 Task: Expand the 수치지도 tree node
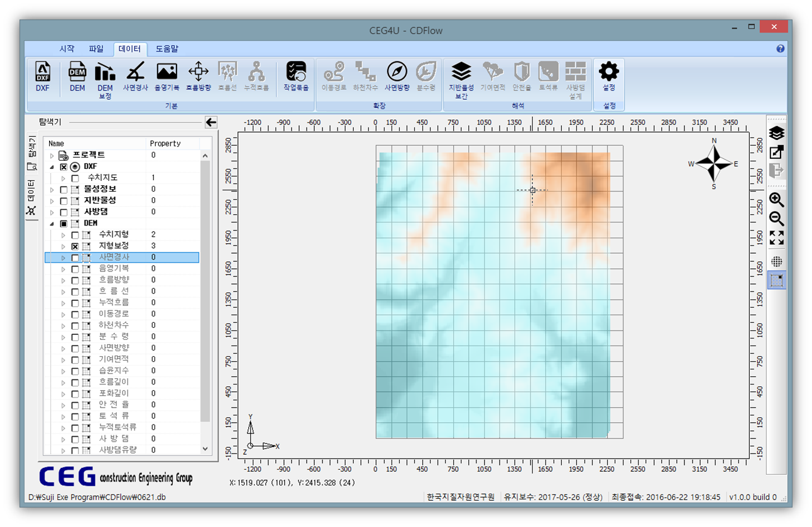pyautogui.click(x=63, y=178)
